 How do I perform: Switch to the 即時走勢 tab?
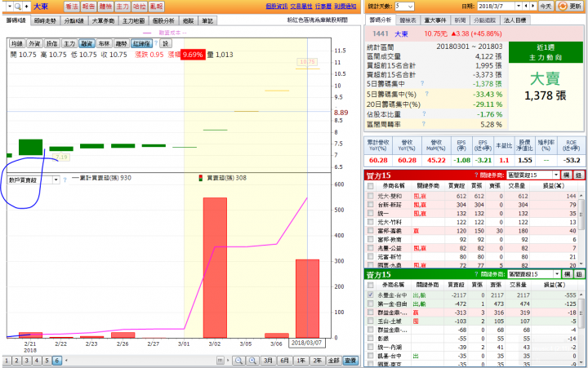point(45,20)
